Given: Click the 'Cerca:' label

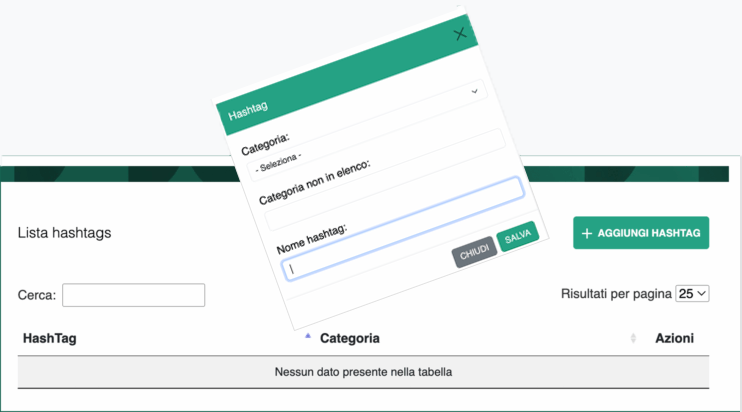Looking at the screenshot, I should point(36,296).
